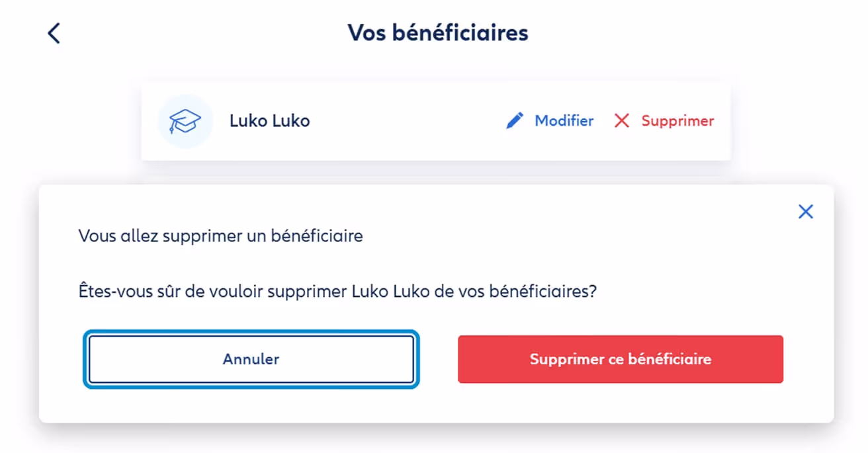
Task: Close the deletion confirmation popup
Action: point(806,211)
